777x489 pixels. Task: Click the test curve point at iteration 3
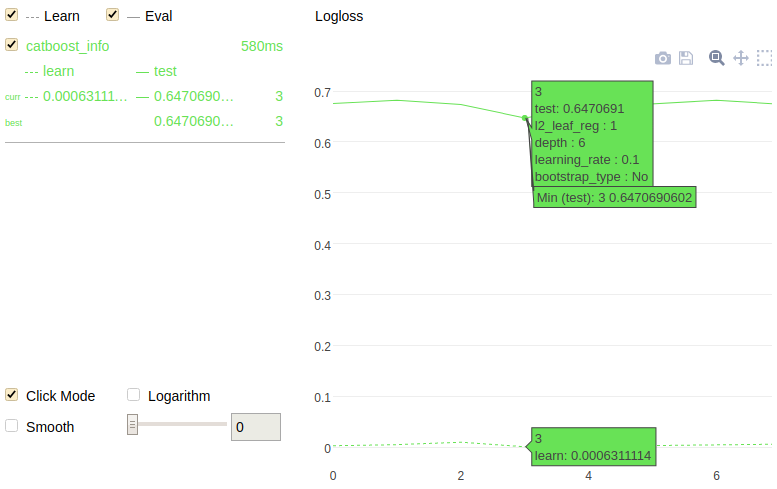click(x=525, y=118)
